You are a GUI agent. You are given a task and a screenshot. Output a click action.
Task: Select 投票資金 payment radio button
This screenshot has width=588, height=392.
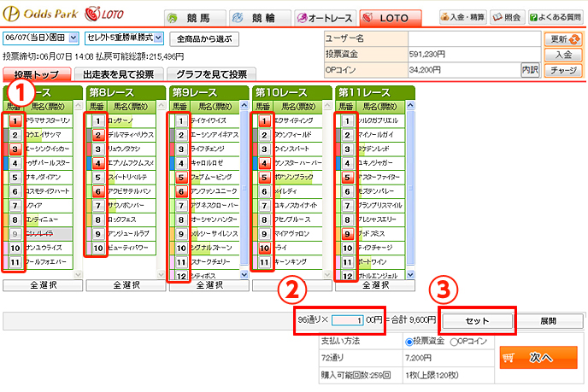(407, 342)
